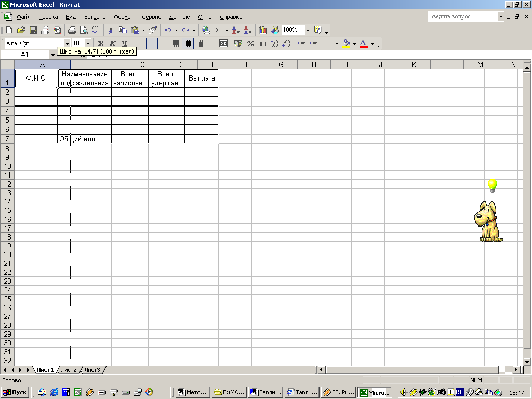Expand the paste options arrow
The image size is (532, 399).
[143, 30]
